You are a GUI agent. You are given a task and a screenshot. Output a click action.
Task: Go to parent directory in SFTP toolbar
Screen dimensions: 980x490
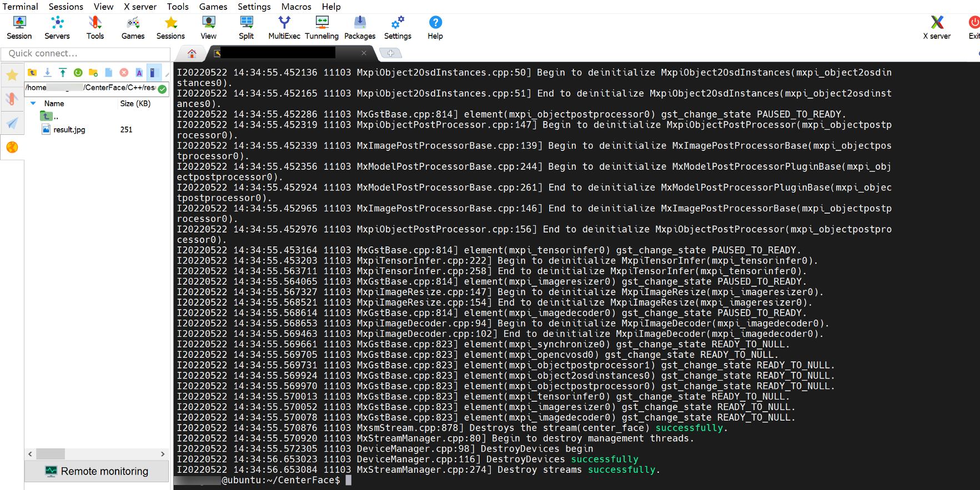[x=32, y=73]
